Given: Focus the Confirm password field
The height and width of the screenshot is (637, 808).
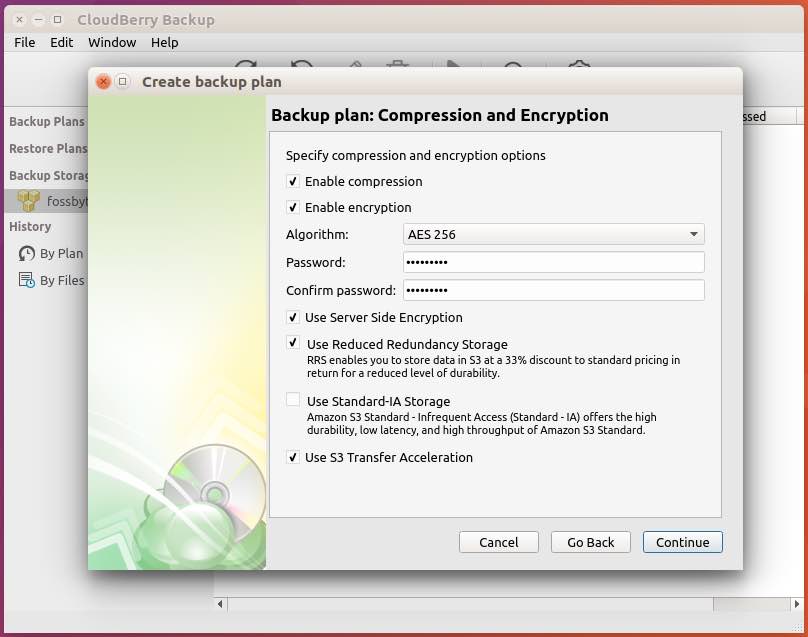Looking at the screenshot, I should [553, 290].
